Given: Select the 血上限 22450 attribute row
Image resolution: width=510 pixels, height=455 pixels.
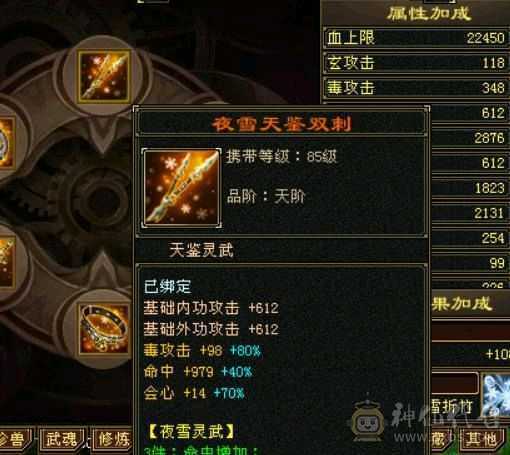Looking at the screenshot, I should [416, 38].
